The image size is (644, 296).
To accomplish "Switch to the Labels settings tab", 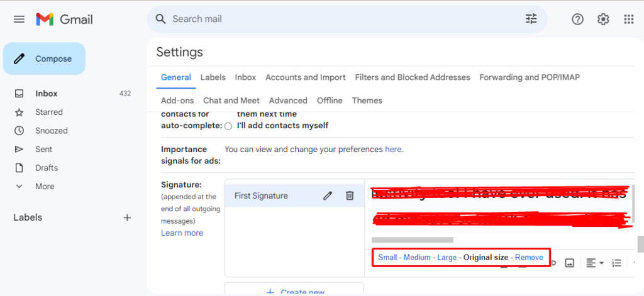I will pyautogui.click(x=213, y=77).
